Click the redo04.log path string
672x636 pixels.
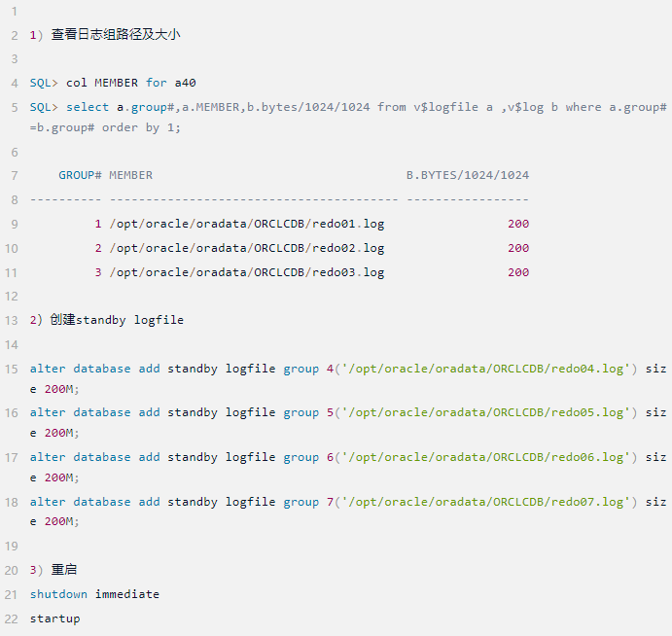coord(483,369)
